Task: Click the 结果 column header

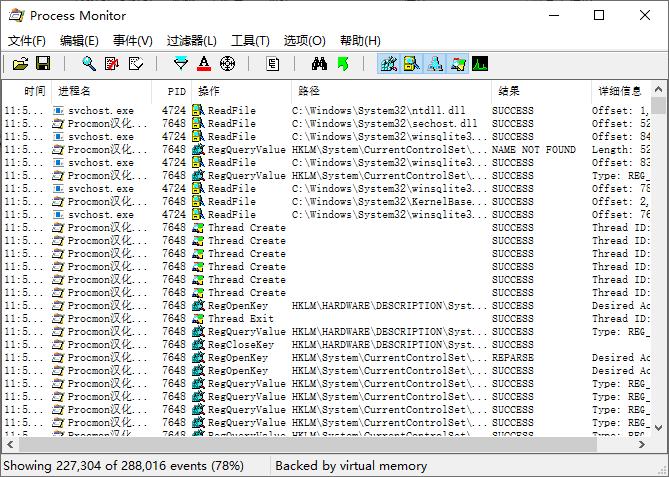Action: pos(541,91)
